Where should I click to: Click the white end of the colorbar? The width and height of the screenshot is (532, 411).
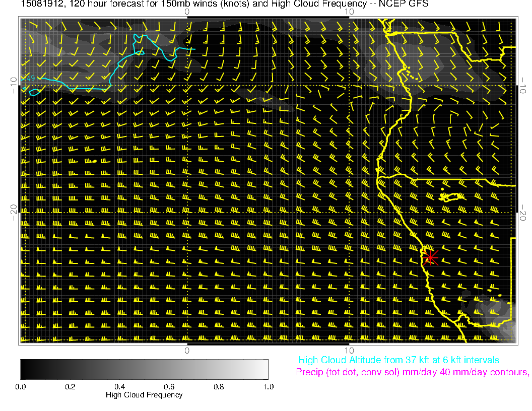(262, 369)
